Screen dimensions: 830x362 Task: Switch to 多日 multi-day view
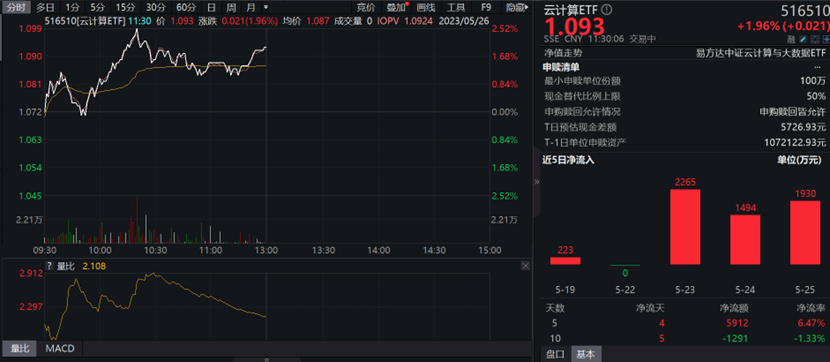44,7
